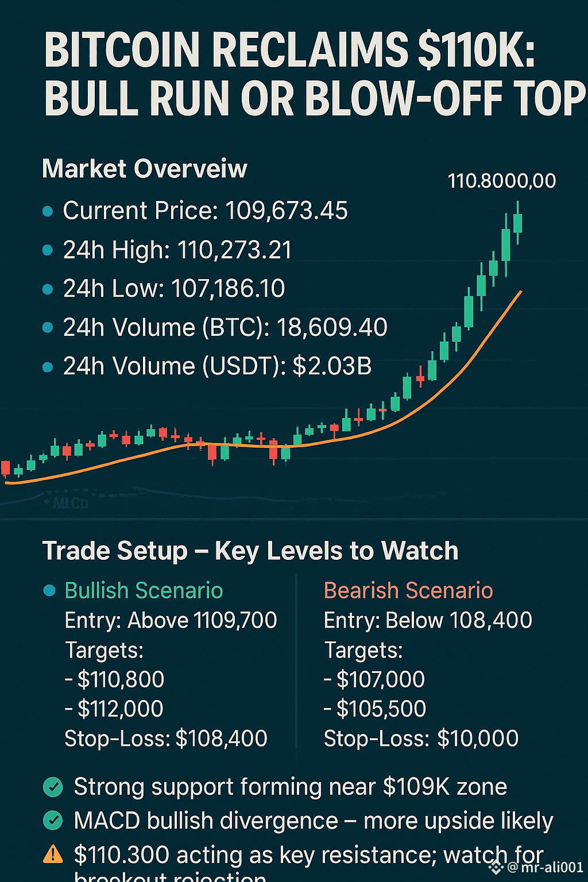Click the Trade Setup – Key Levels heading
Image resolution: width=588 pixels, height=882 pixels.
coord(250,551)
